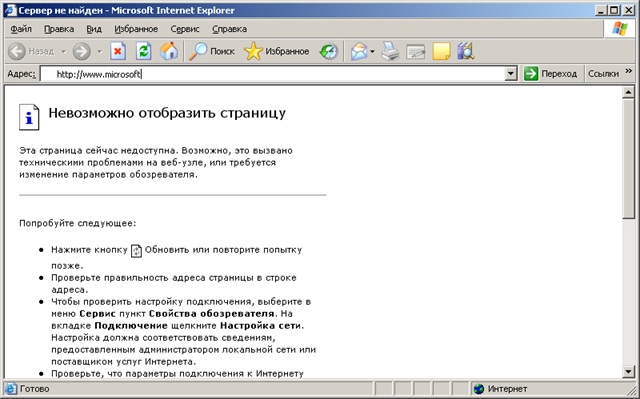Click the Back (Назад) arrow button
The width and height of the screenshot is (640, 399).
pos(31,51)
